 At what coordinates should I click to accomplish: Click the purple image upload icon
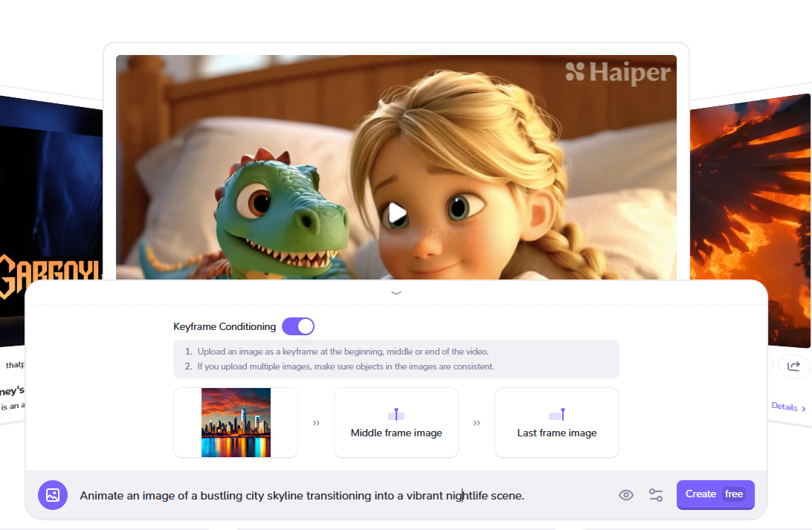pyautogui.click(x=53, y=495)
